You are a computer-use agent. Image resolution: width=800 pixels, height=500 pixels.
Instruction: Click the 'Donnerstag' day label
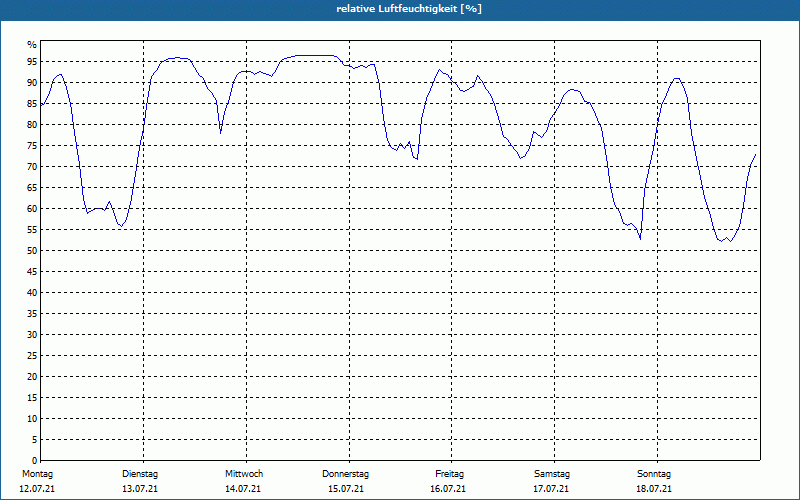345,474
